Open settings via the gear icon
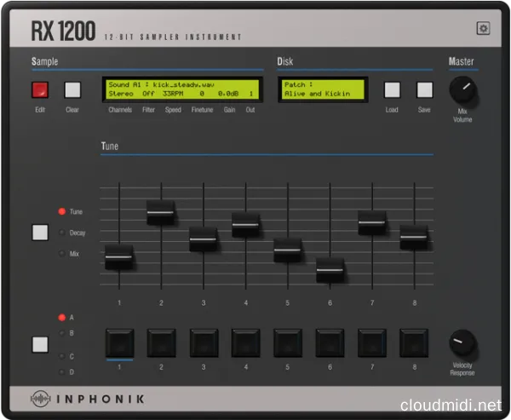 (483, 28)
